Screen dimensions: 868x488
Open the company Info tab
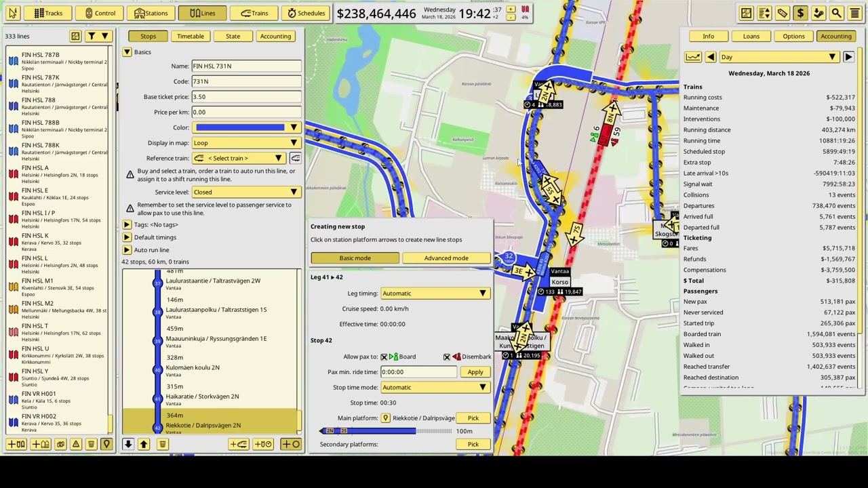(x=708, y=36)
